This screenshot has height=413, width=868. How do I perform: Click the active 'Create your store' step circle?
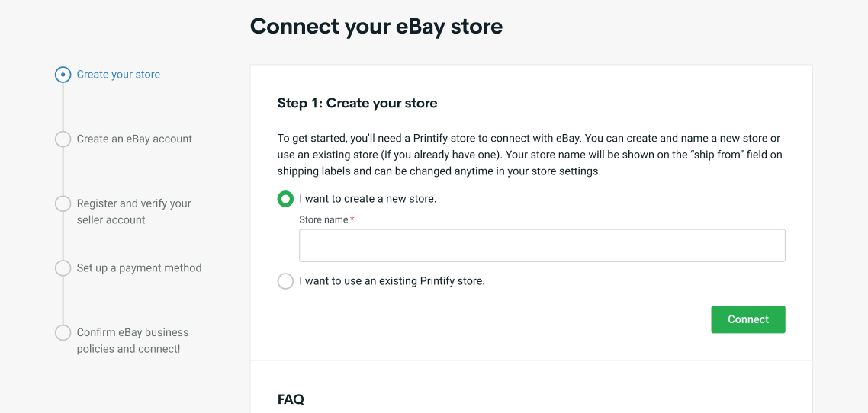63,75
